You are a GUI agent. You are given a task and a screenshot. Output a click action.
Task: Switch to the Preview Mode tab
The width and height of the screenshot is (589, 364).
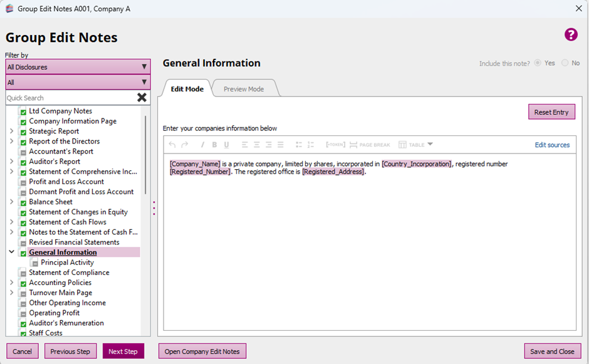point(244,89)
